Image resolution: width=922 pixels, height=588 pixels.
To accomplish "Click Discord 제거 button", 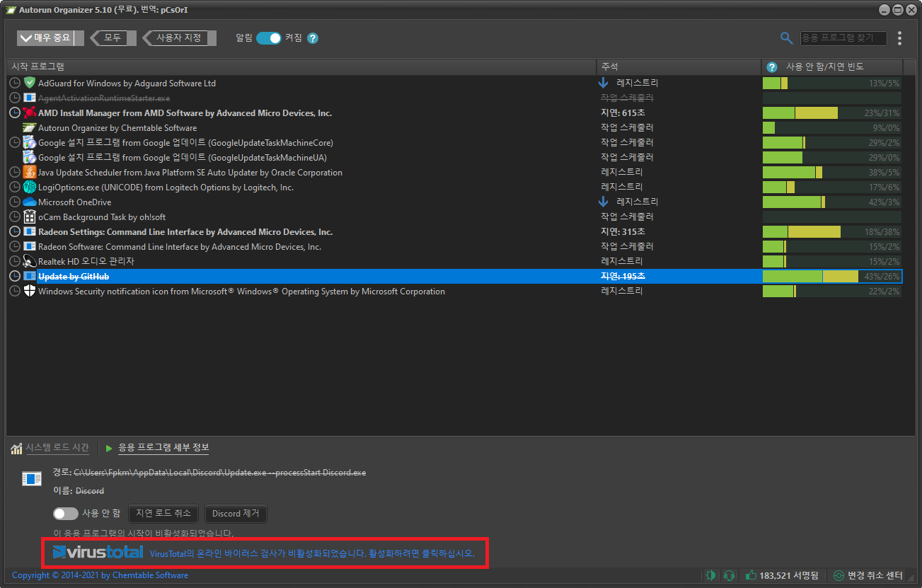I will [x=236, y=514].
